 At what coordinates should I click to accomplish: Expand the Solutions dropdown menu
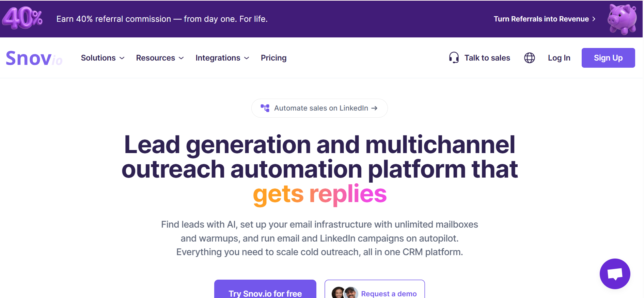pos(103,58)
